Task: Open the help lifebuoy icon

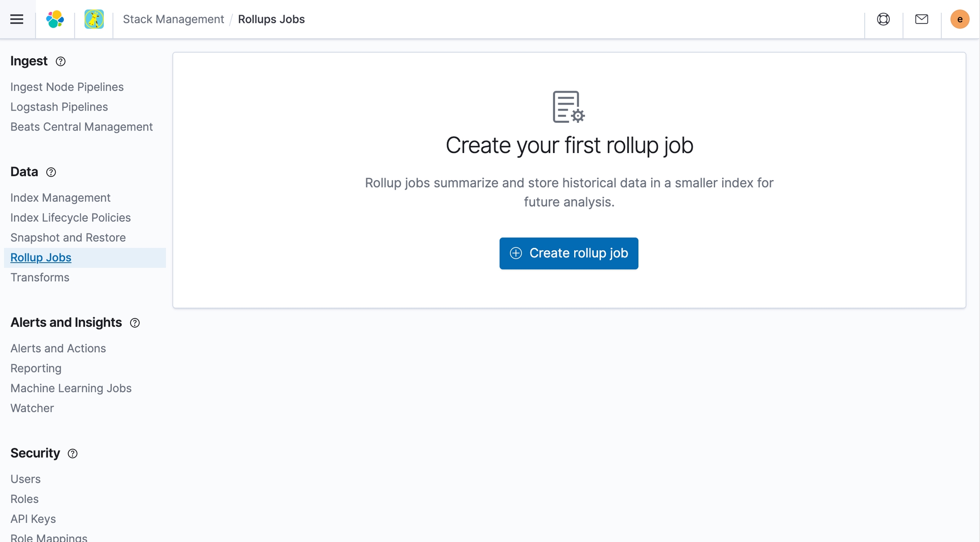Action: coord(883,19)
